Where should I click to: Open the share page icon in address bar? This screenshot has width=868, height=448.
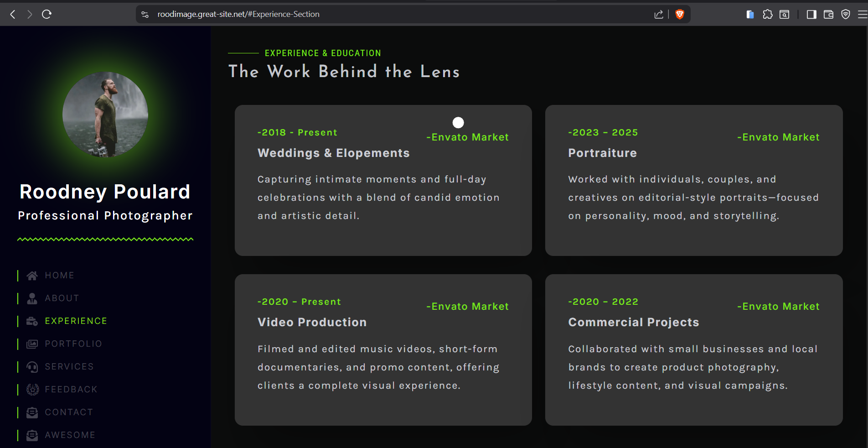pyautogui.click(x=659, y=15)
